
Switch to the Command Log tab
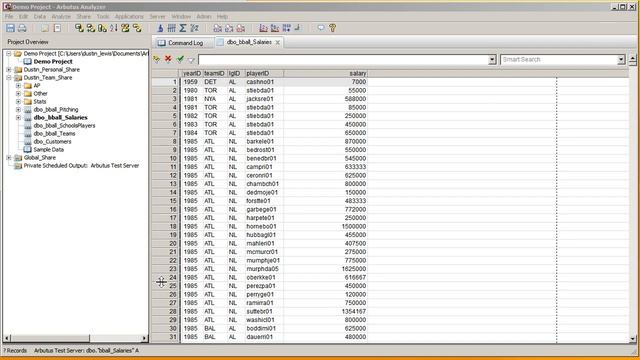point(181,42)
